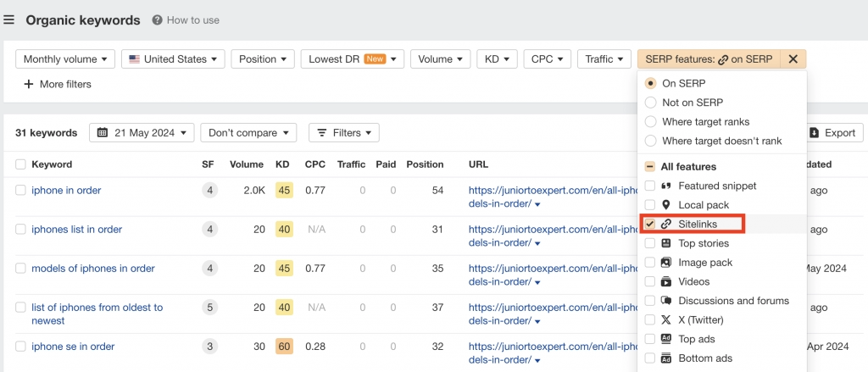This screenshot has width=868, height=372.
Task: Select the Not on SERP radio option
Action: (650, 103)
